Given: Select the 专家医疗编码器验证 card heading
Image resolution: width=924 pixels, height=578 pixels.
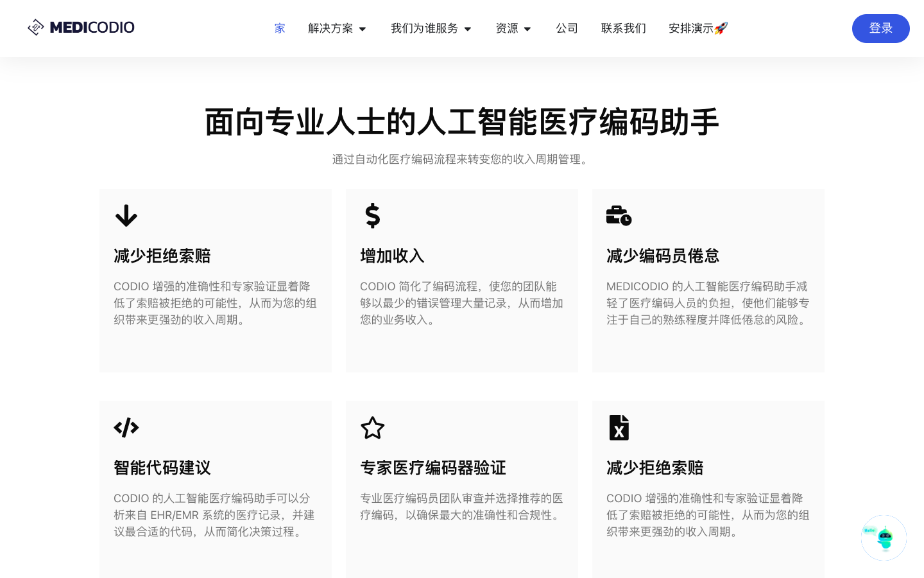Looking at the screenshot, I should pos(433,468).
